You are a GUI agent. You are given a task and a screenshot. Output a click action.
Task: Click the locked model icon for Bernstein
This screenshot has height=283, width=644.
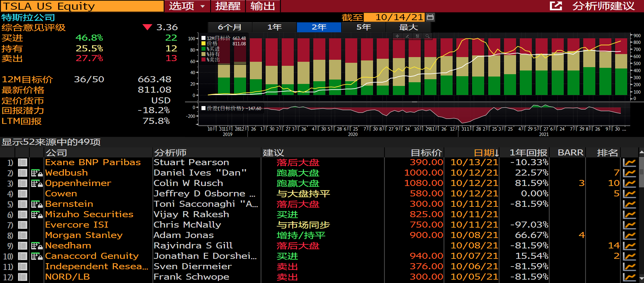click(x=37, y=204)
